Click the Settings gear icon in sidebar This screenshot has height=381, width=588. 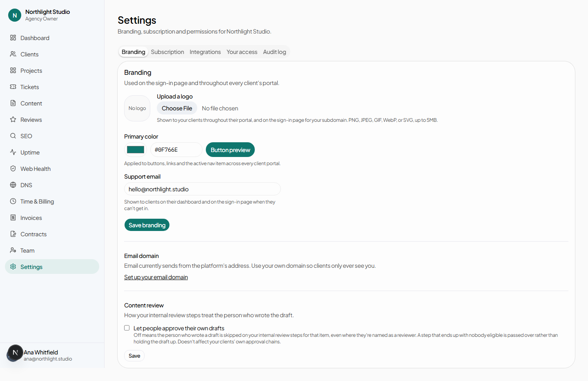(13, 267)
